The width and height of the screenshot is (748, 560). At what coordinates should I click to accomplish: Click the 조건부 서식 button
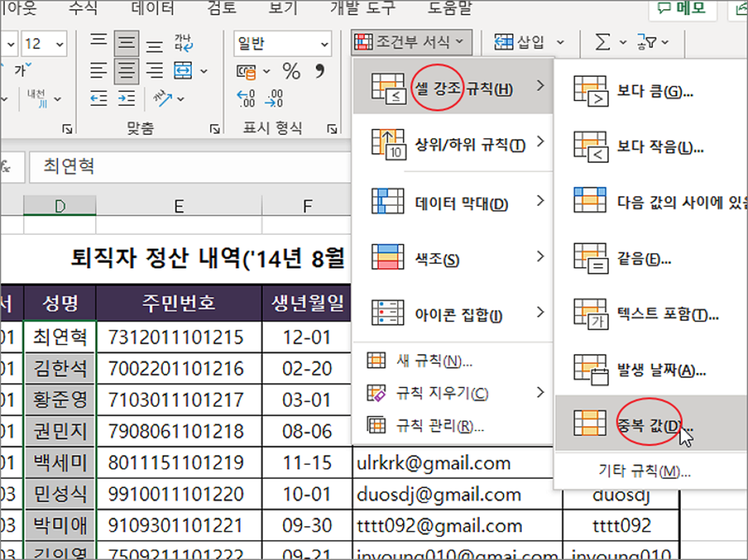(412, 42)
